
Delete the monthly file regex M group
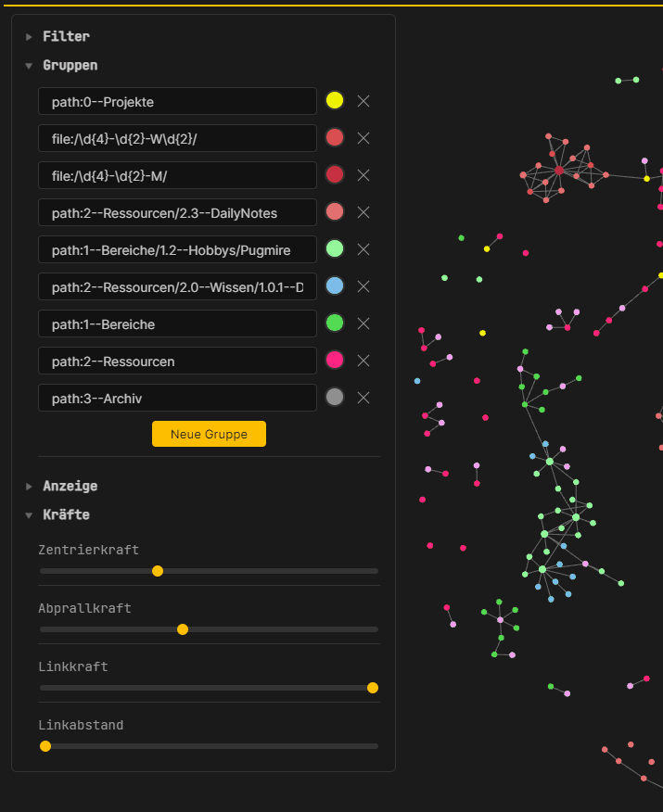363,175
